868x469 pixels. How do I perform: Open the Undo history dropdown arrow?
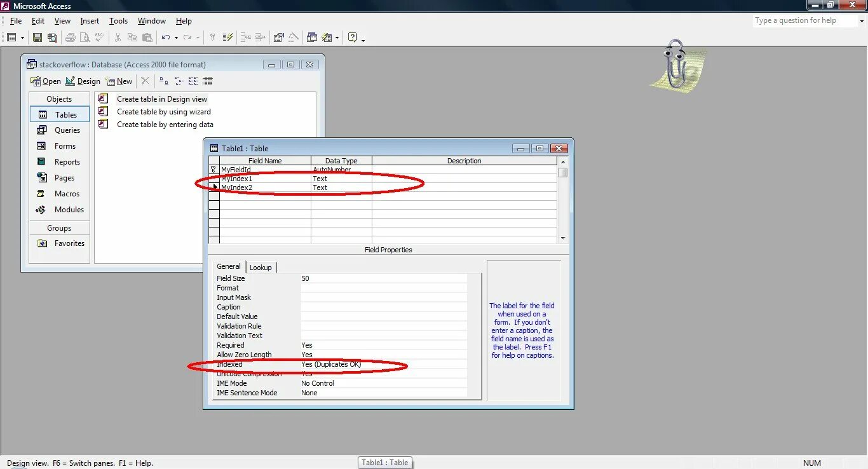tap(176, 37)
